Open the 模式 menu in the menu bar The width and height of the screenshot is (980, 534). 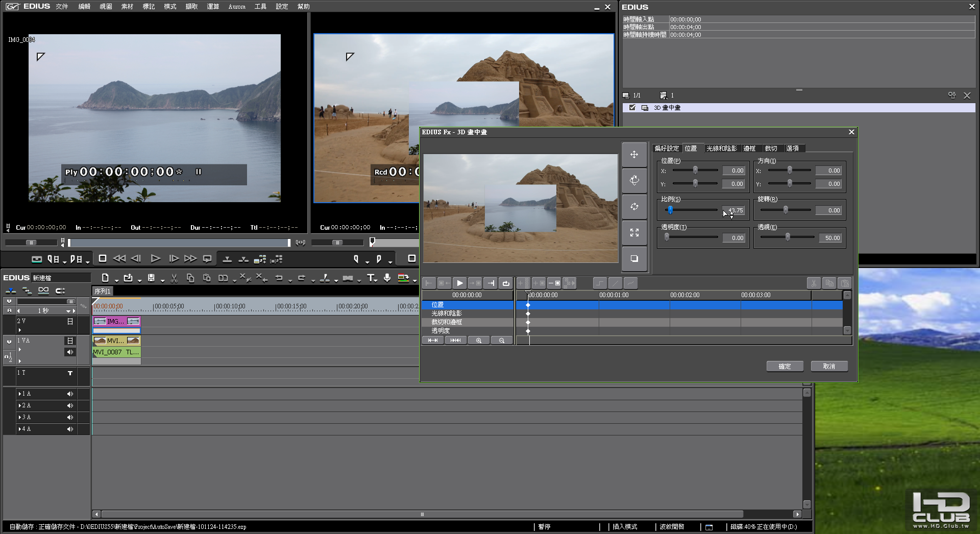(170, 7)
